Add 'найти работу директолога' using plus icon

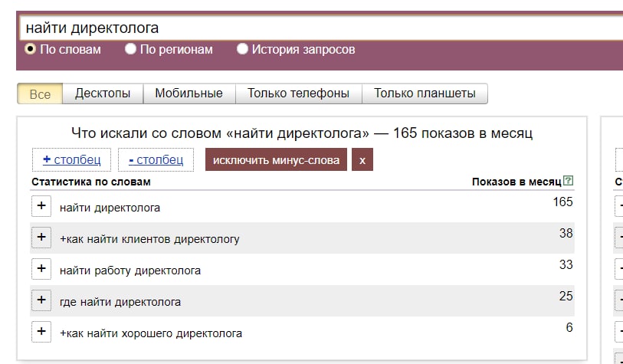coord(41,269)
